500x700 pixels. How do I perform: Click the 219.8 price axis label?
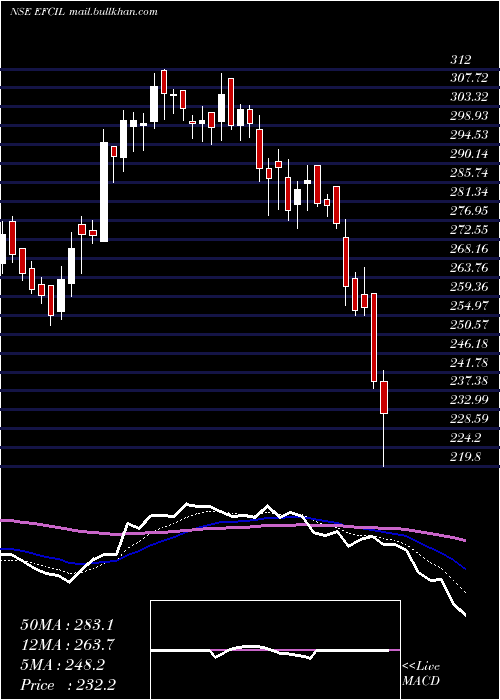[x=465, y=457]
